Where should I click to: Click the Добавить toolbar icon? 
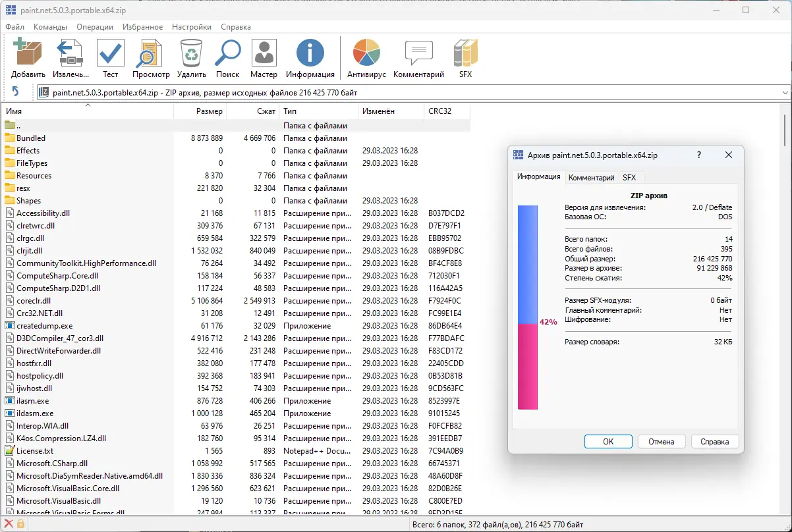pyautogui.click(x=28, y=53)
